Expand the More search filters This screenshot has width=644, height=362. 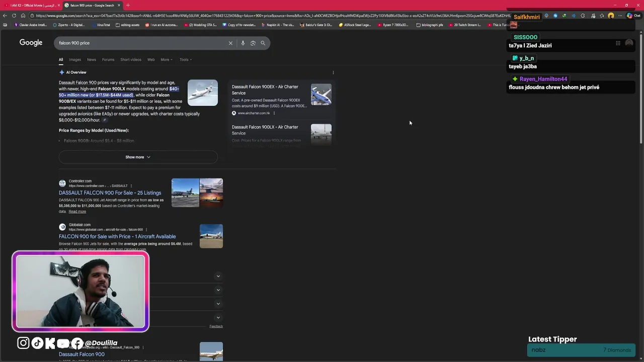click(x=167, y=59)
